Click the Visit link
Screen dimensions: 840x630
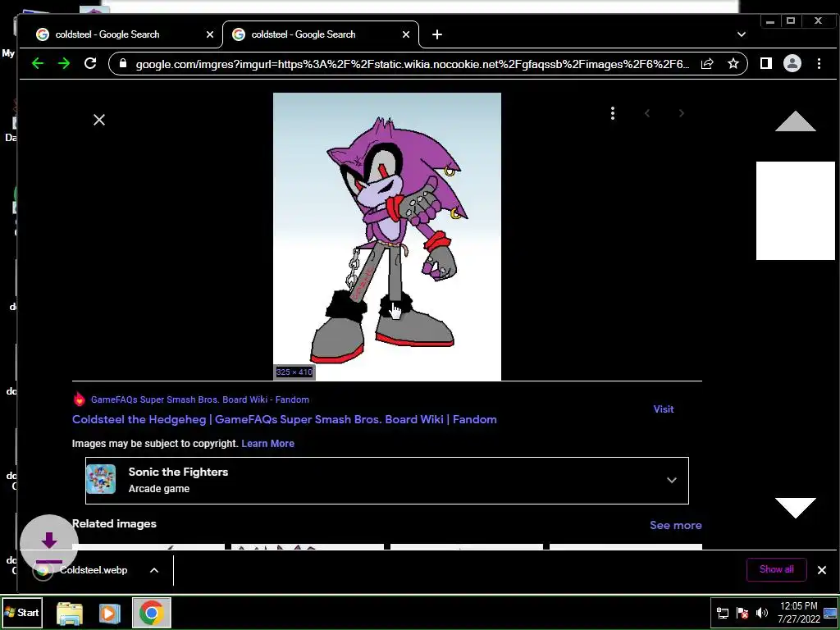tap(663, 409)
